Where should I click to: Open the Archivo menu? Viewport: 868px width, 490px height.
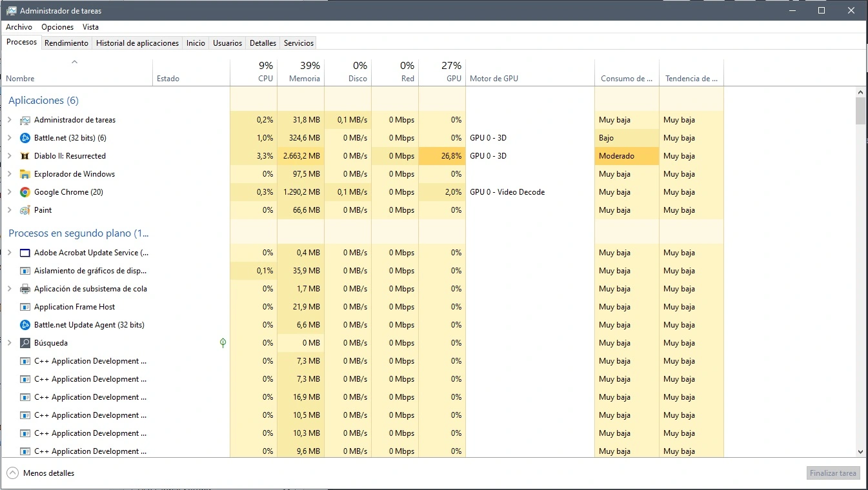[19, 27]
